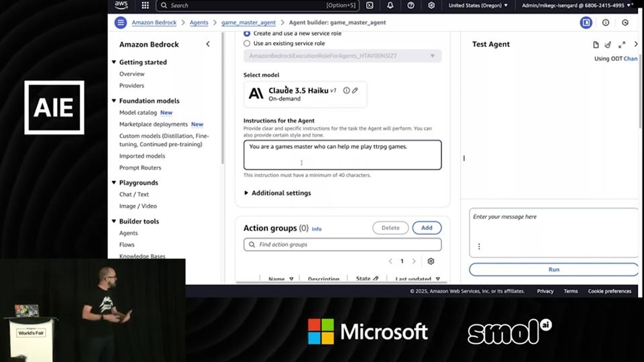Open the United States (Oregon) region dropdown
The width and height of the screenshot is (644, 362).
click(478, 5)
